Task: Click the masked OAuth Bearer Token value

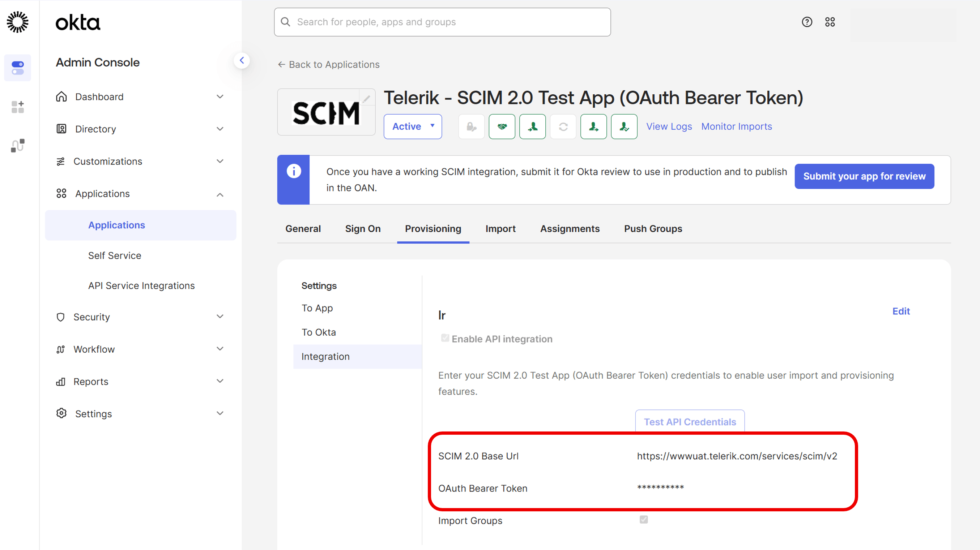Action: point(660,487)
